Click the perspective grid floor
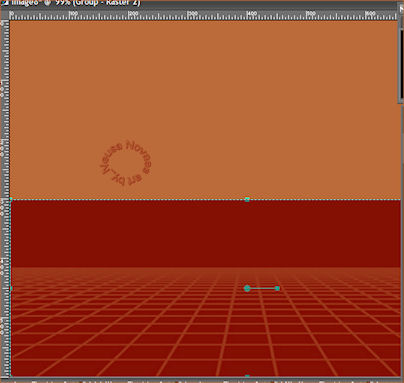Screen dimensions: 404x383 [206, 322]
